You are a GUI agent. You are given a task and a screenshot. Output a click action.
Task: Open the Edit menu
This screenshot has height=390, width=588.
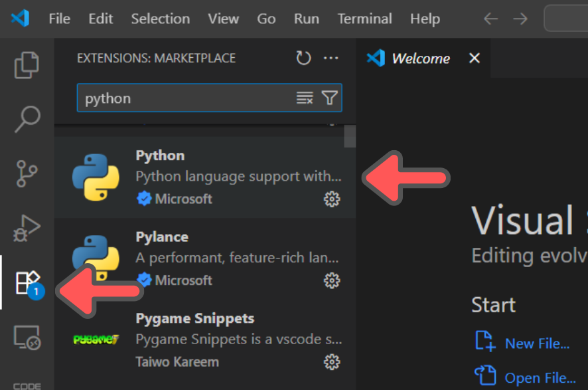[100, 19]
